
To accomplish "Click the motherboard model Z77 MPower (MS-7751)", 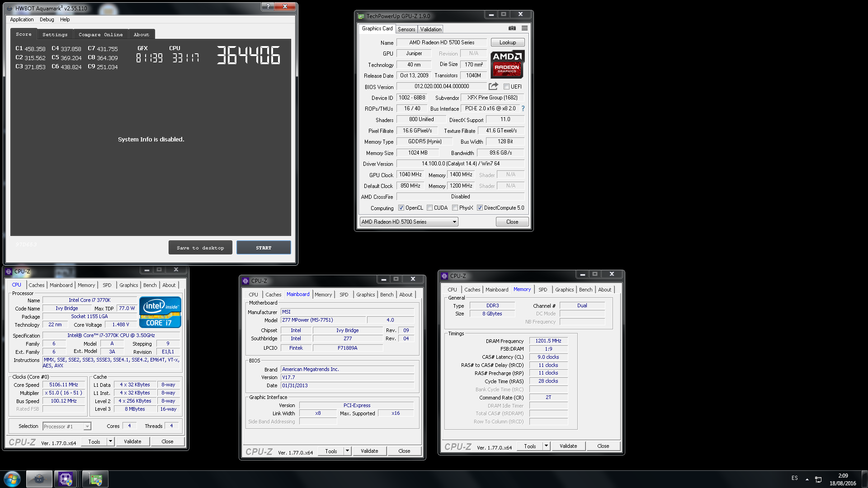I will (x=323, y=320).
